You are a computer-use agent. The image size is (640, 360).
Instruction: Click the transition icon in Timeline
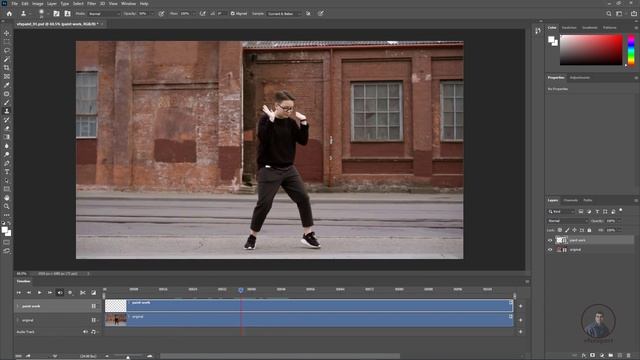pyautogui.click(x=93, y=293)
